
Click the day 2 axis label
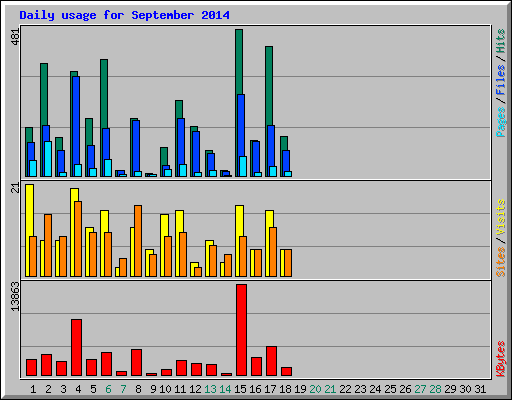tap(48, 389)
